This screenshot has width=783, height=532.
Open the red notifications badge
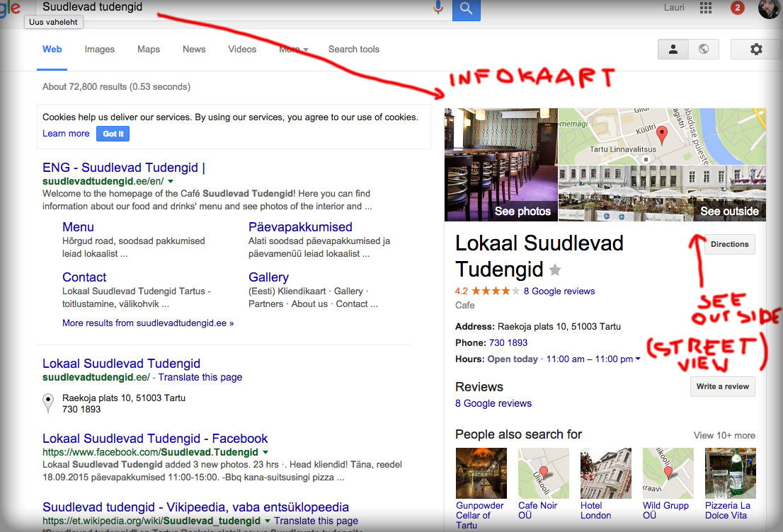pos(738,8)
